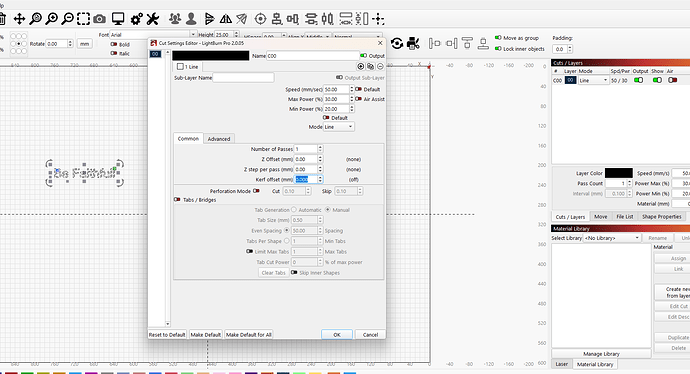The image size is (690, 374).
Task: Check the 1 Line sub-layer checkbox
Action: tap(180, 66)
